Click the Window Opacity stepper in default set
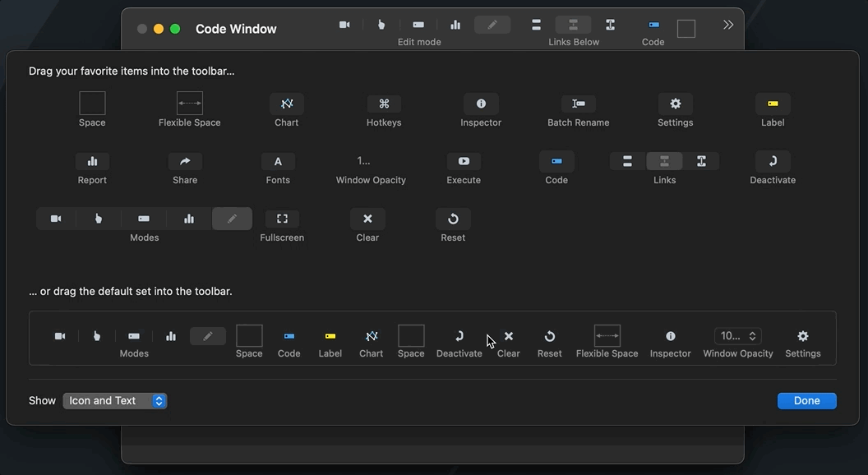Screen dimensions: 868x475 pyautogui.click(x=737, y=336)
